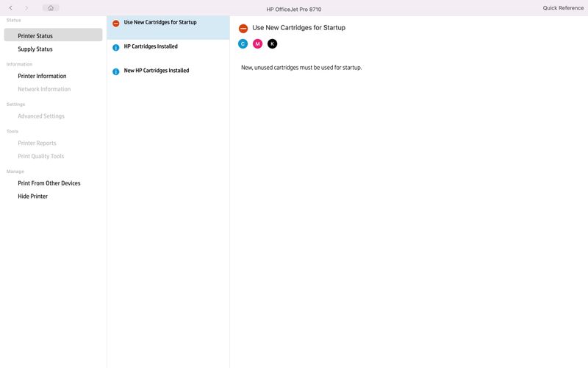
Task: Go forward with the right arrow
Action: click(x=26, y=8)
